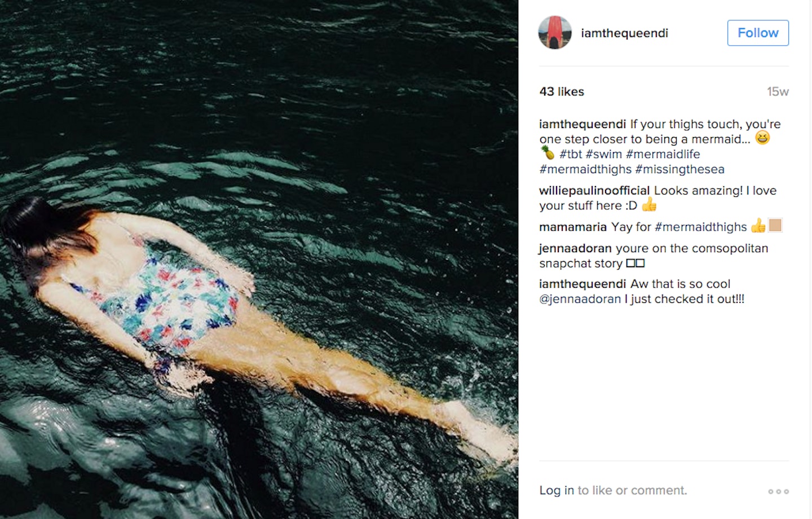The height and width of the screenshot is (519, 812).
Task: Visit jennaadoran's profile from her comment
Action: coord(575,248)
